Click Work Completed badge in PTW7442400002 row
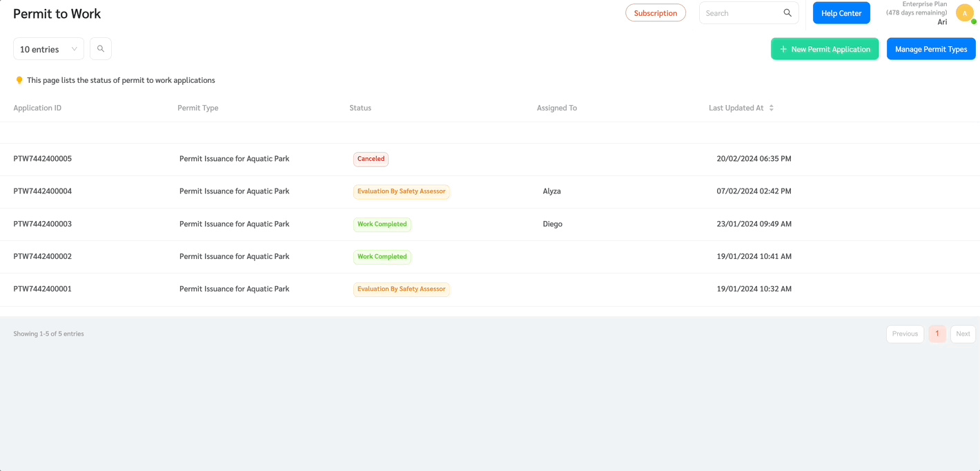The width and height of the screenshot is (980, 471). pos(382,256)
